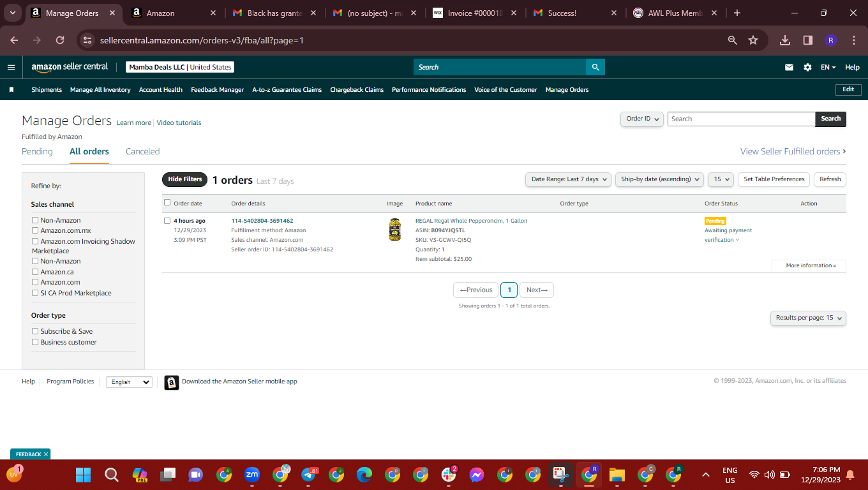Open Account Health in the nav bar
This screenshot has width=868, height=490.
pyautogui.click(x=161, y=90)
